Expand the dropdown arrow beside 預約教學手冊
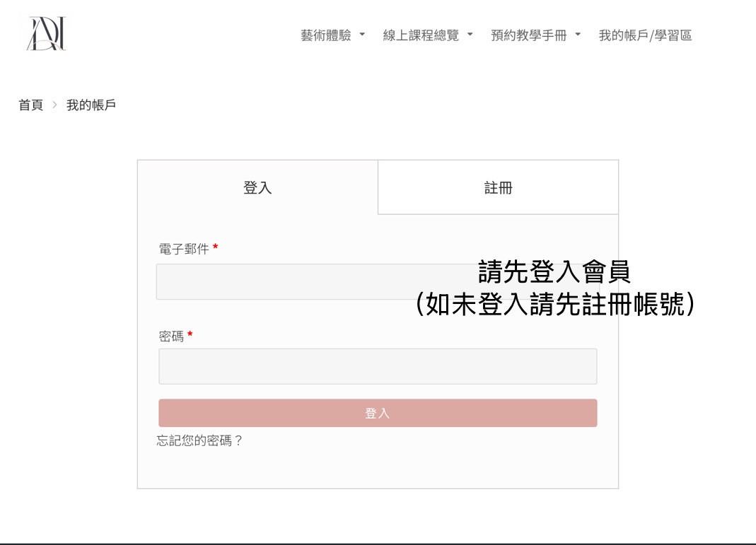This screenshot has height=545, width=756. [578, 35]
